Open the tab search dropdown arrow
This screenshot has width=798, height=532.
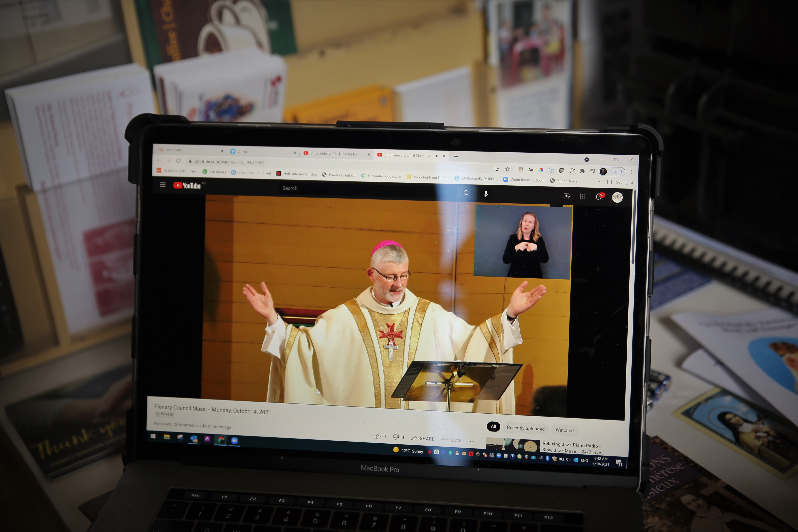[x=587, y=160]
